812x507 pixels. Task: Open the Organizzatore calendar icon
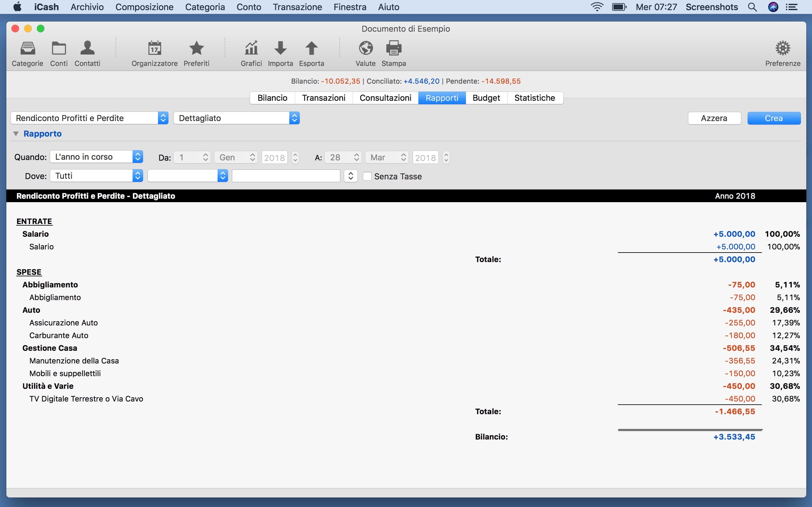[154, 48]
